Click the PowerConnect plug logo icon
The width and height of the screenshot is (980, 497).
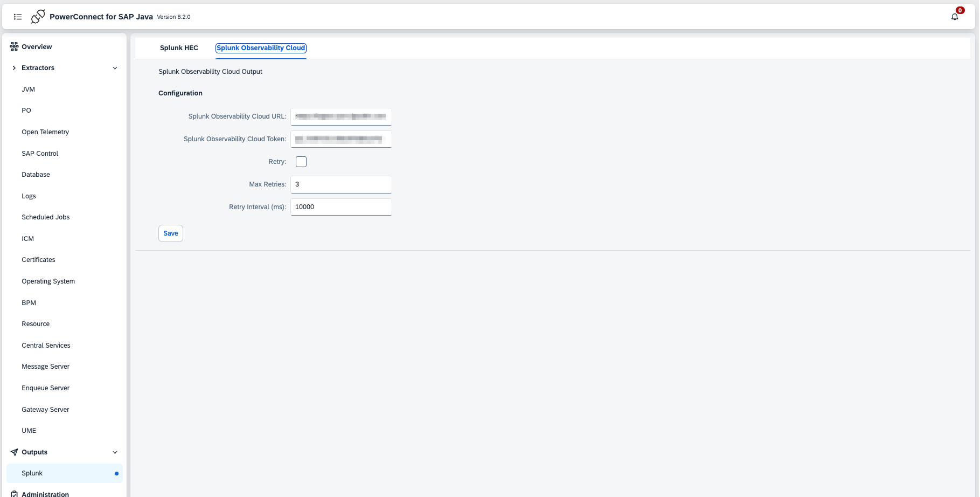point(38,17)
